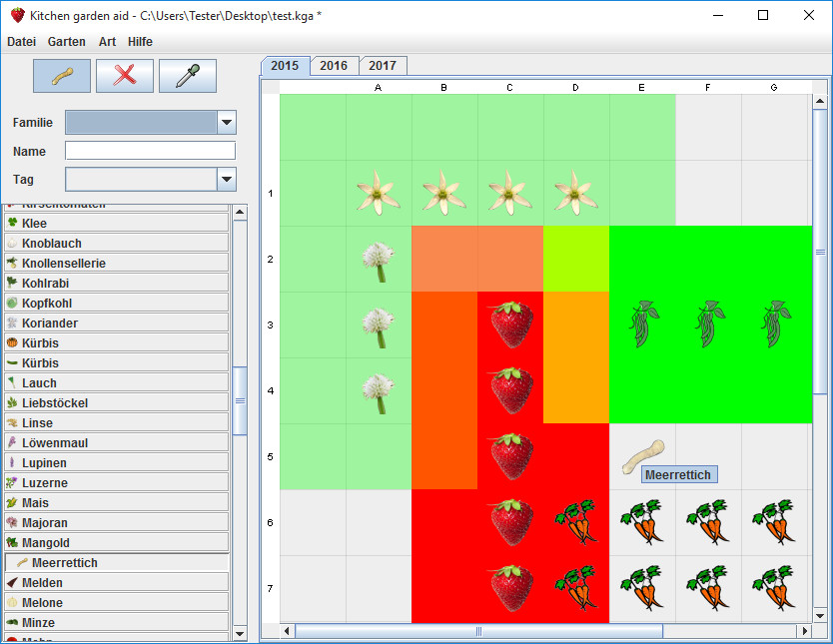Activate the pipette picker tool

[188, 76]
